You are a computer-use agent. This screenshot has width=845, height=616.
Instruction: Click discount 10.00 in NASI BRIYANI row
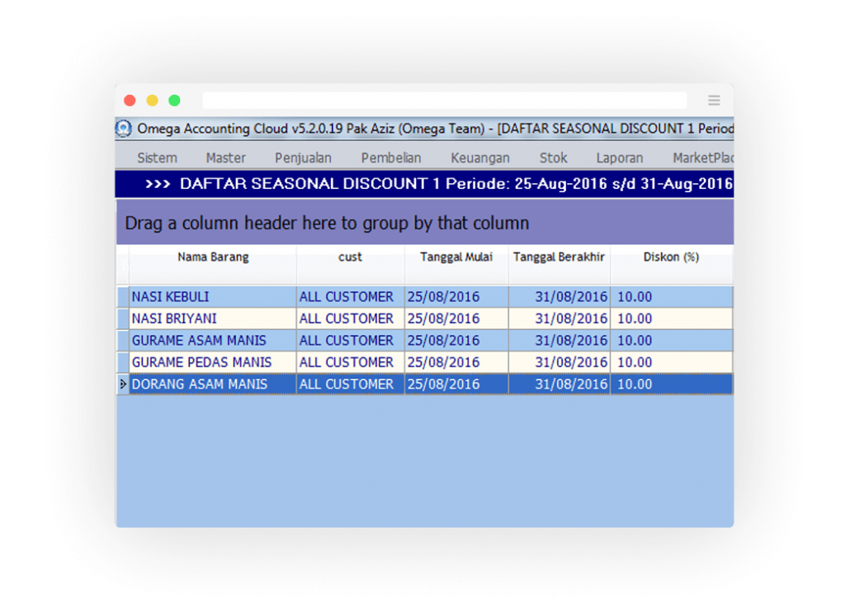point(672,318)
